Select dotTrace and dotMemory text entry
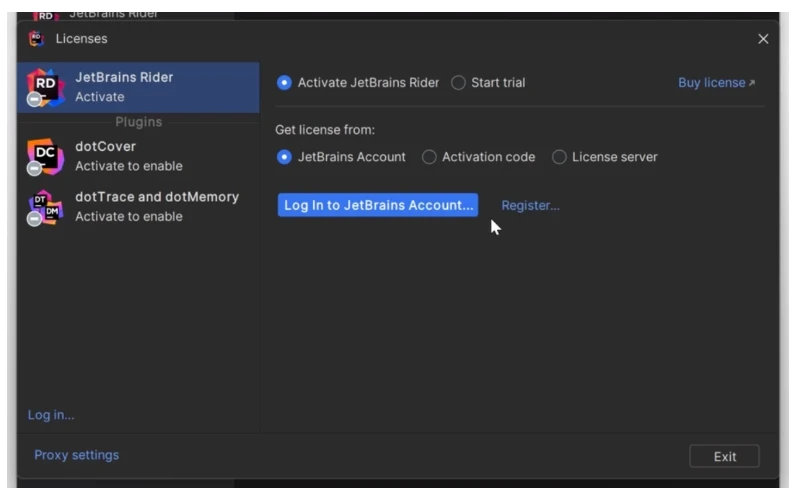The height and width of the screenshot is (496, 791). (157, 197)
